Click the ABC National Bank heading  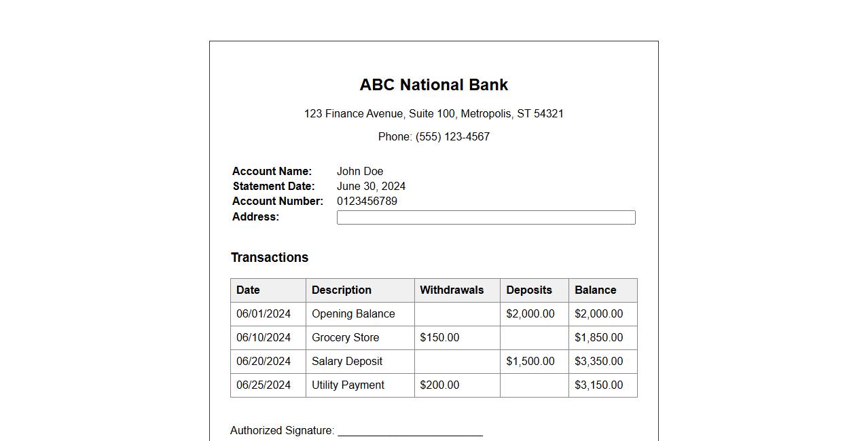[x=433, y=85]
